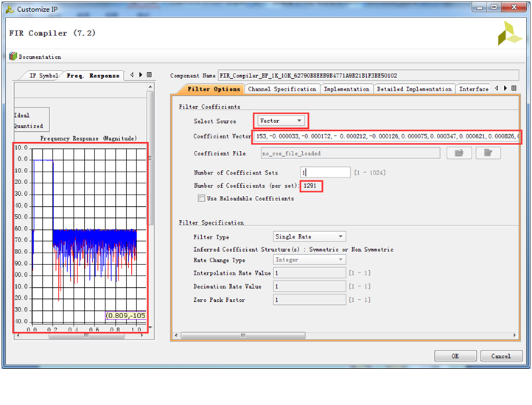The width and height of the screenshot is (532, 405).
Task: Open the Detailed Implementation tab
Action: tap(414, 89)
